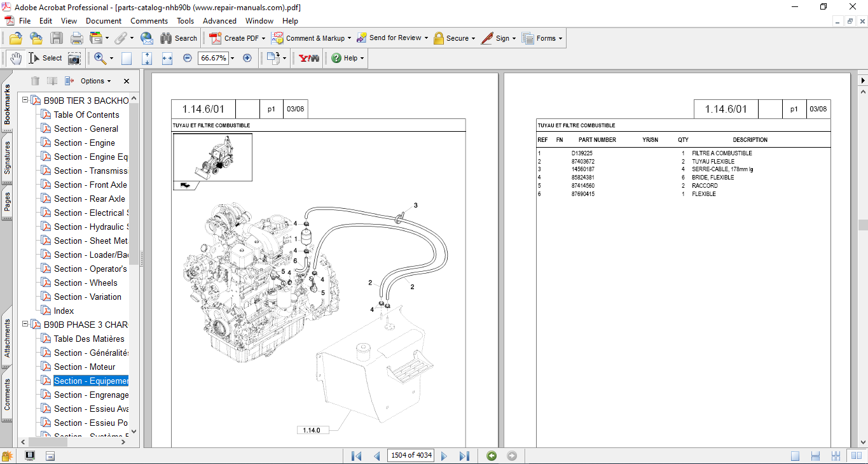
Task: Switch to Single Page layout icon
Action: (x=796, y=456)
